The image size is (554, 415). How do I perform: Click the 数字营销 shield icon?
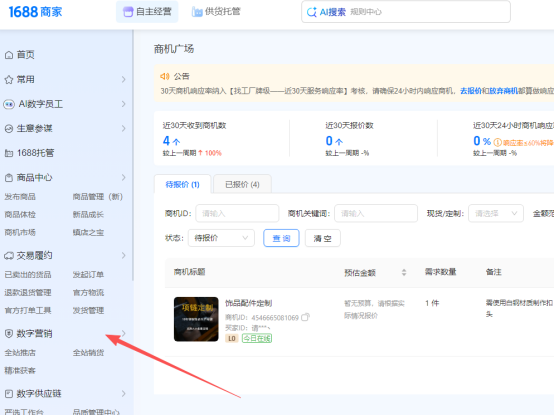pyautogui.click(x=9, y=333)
